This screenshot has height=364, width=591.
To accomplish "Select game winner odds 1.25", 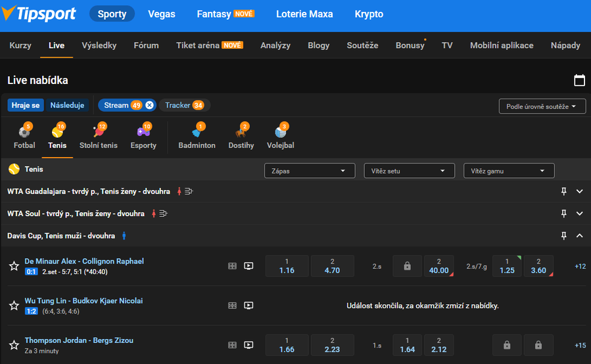I will (507, 266).
